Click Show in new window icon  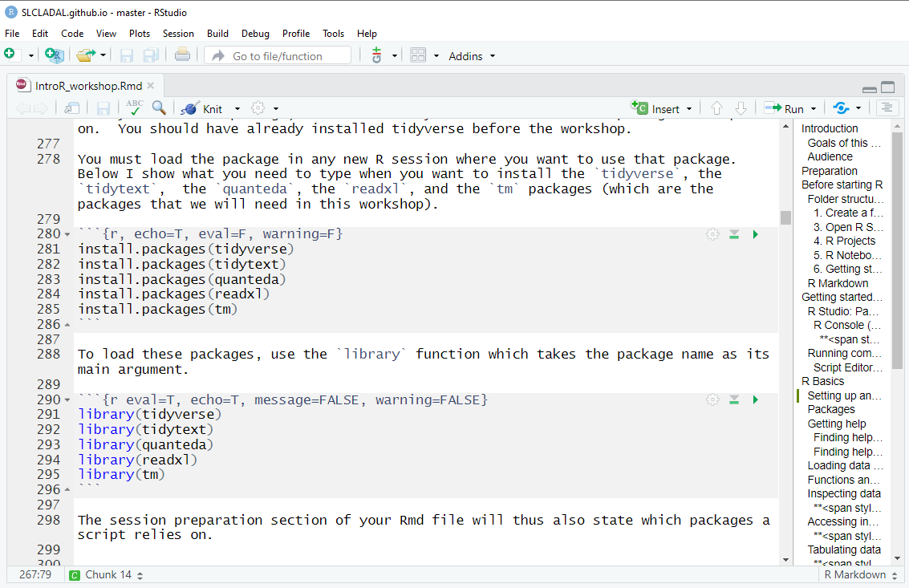click(x=72, y=108)
